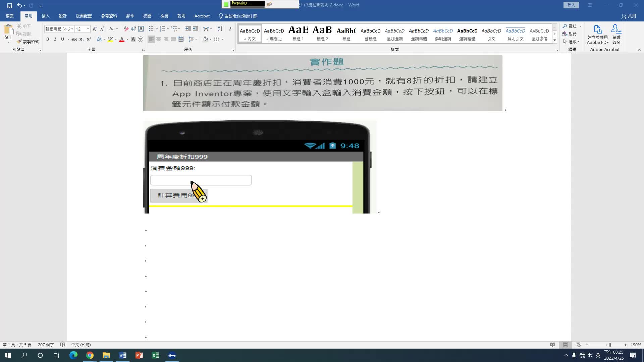The width and height of the screenshot is (644, 362).
Task: Open the 插入 (Insert) ribbon tab
Action: click(x=45, y=16)
